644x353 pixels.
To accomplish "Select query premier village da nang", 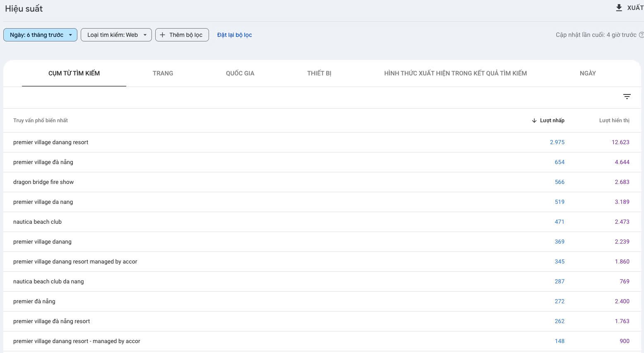I will 43,202.
